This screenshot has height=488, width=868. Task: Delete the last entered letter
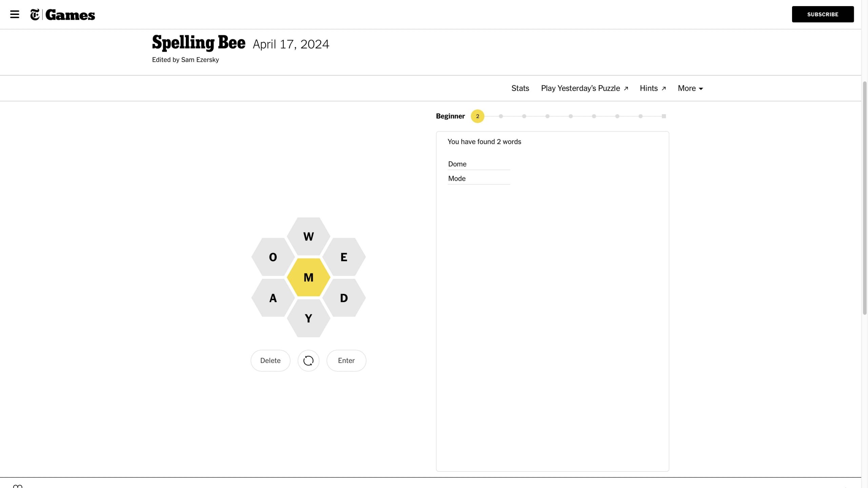[270, 360]
